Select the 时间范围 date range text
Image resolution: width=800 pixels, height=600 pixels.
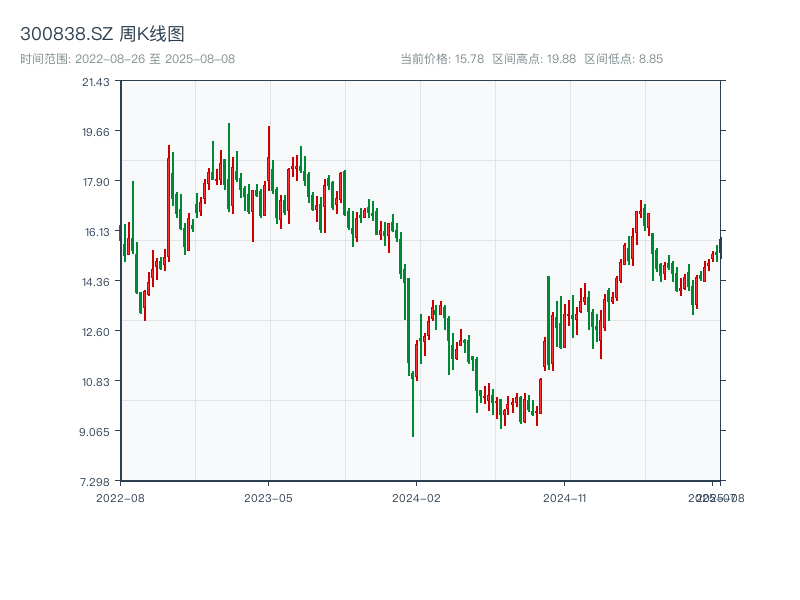127,59
